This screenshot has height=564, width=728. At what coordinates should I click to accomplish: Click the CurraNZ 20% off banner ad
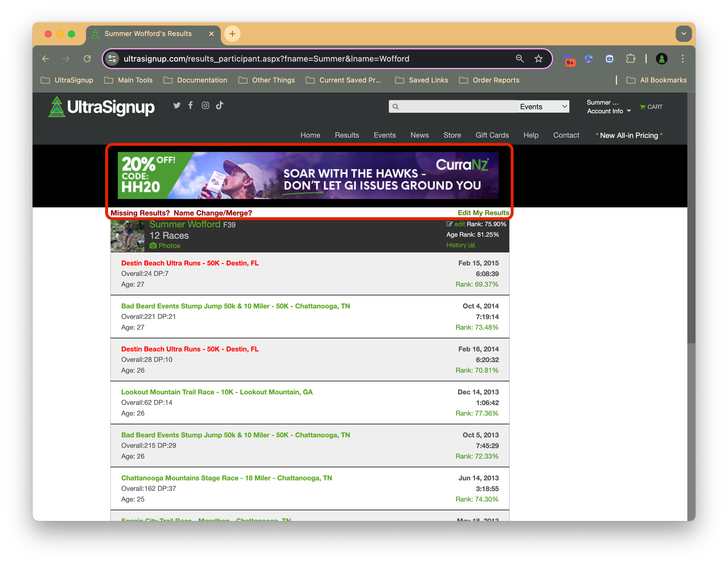coord(308,176)
